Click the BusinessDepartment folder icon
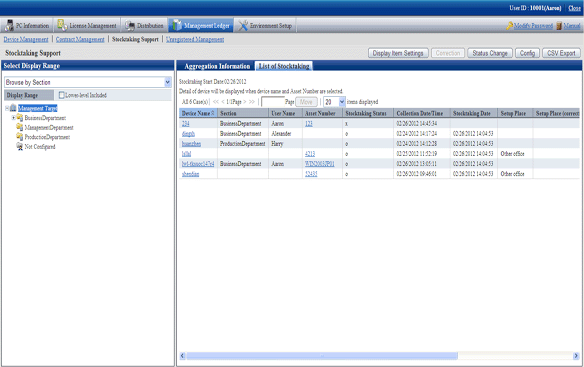The height and width of the screenshot is (367, 584). 19,118
